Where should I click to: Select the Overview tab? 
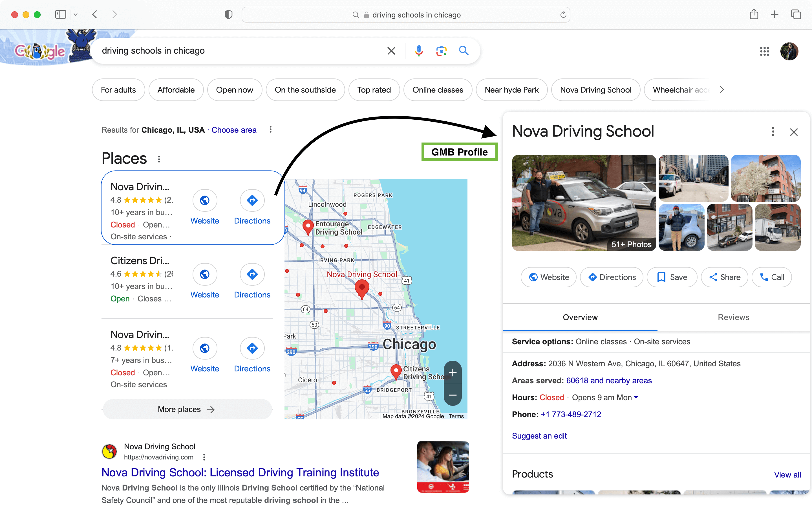pos(580,317)
